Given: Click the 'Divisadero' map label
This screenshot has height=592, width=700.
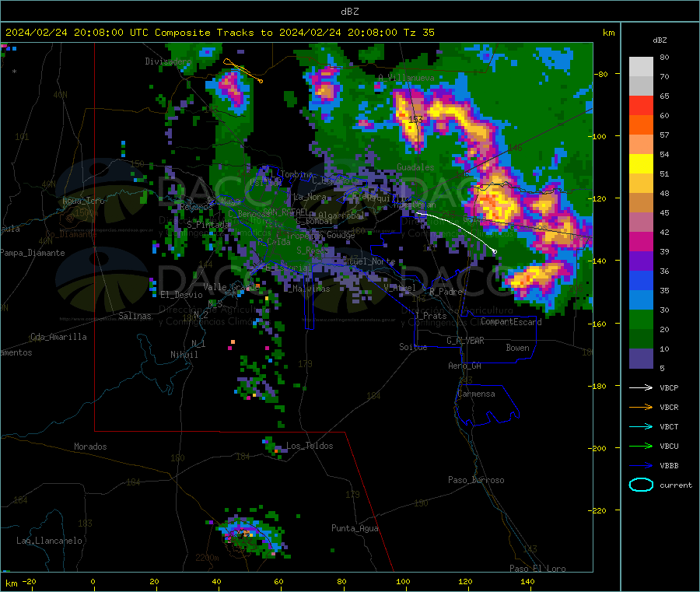Looking at the screenshot, I should (x=168, y=61).
